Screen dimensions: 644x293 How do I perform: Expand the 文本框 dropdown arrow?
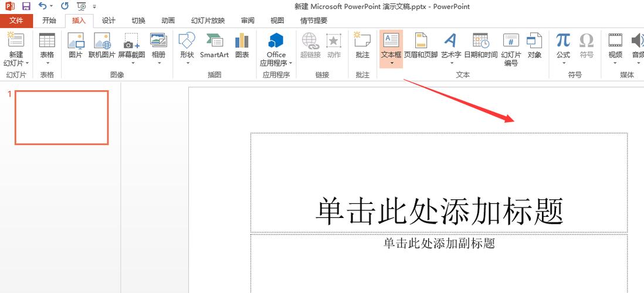[x=391, y=63]
